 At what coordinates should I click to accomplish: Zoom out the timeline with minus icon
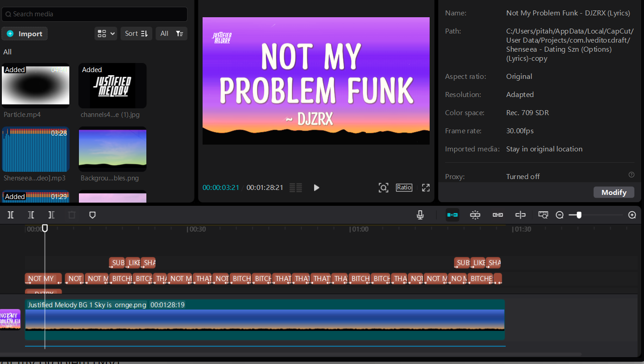tap(560, 215)
